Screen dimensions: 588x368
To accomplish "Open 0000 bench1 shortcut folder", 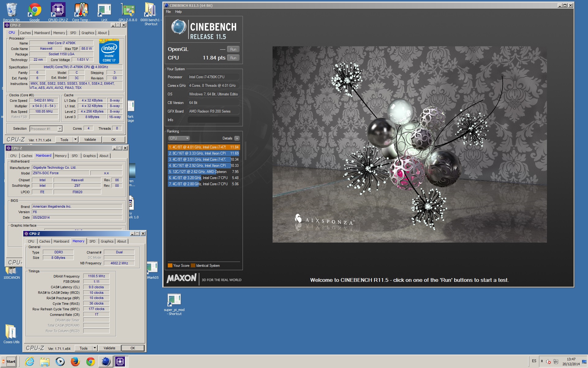I will 151,13.
